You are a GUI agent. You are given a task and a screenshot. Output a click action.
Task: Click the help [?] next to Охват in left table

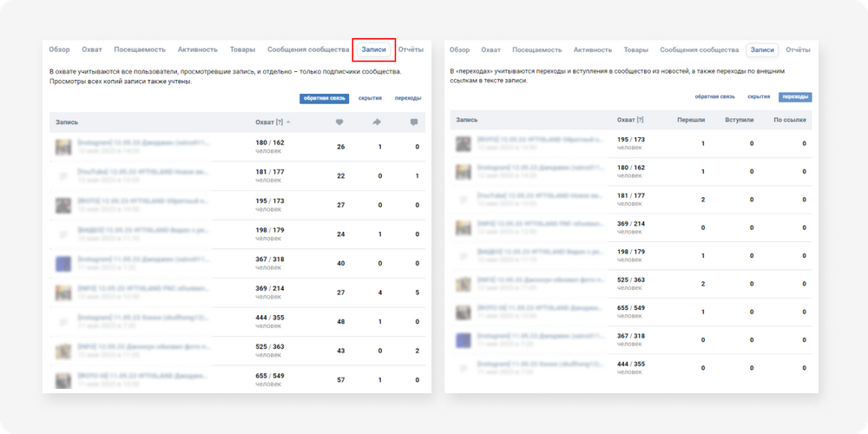pos(279,122)
